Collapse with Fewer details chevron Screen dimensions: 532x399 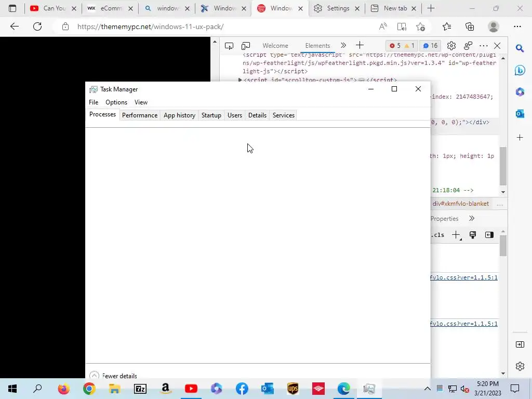[x=95, y=376]
